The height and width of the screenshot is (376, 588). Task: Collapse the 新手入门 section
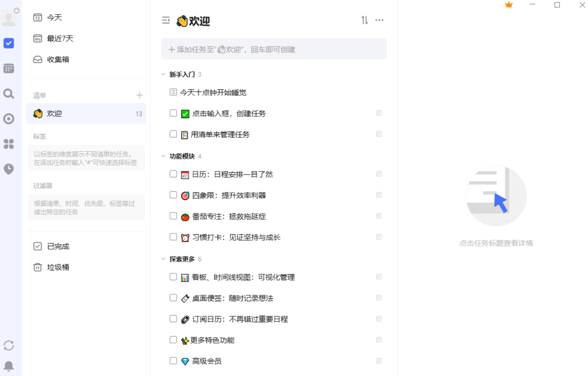click(163, 74)
